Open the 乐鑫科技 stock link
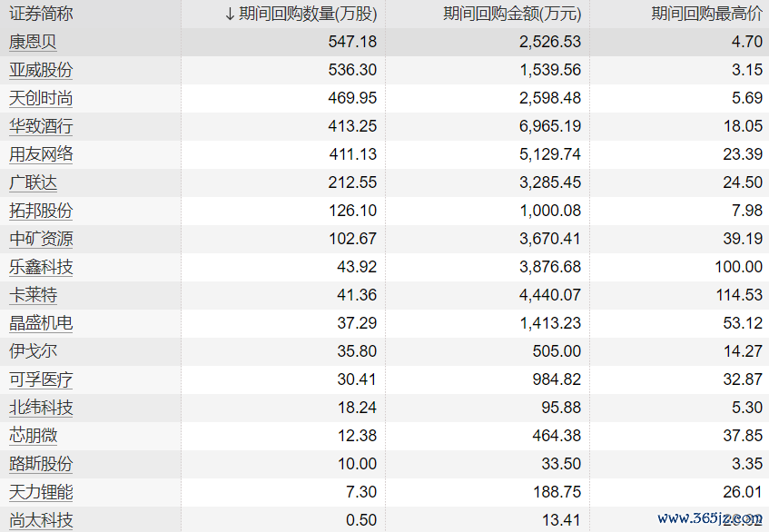 (41, 267)
